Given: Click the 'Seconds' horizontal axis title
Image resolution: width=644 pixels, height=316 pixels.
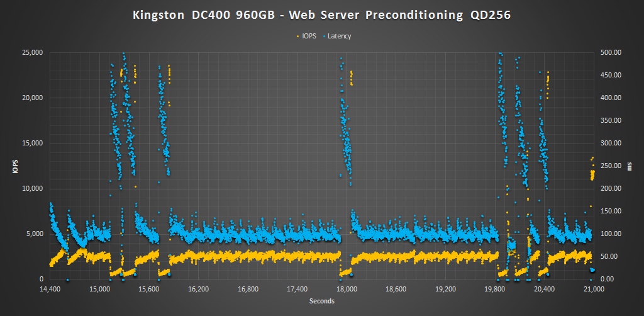Looking at the screenshot, I should pyautogui.click(x=321, y=301).
